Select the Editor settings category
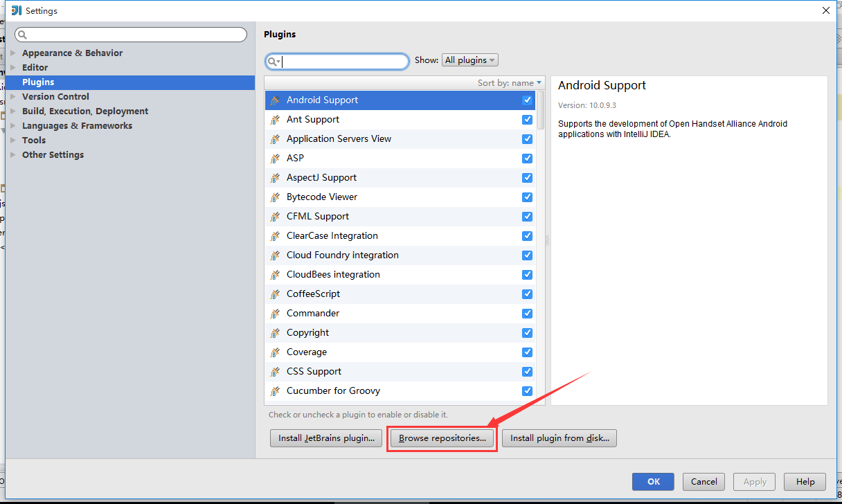Screen dimensions: 842x504 point(35,68)
